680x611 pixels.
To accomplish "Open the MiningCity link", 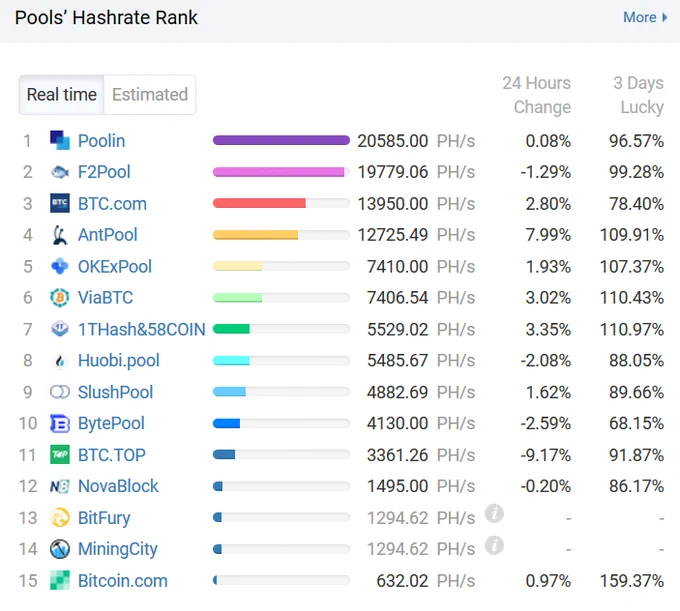I will (x=118, y=549).
